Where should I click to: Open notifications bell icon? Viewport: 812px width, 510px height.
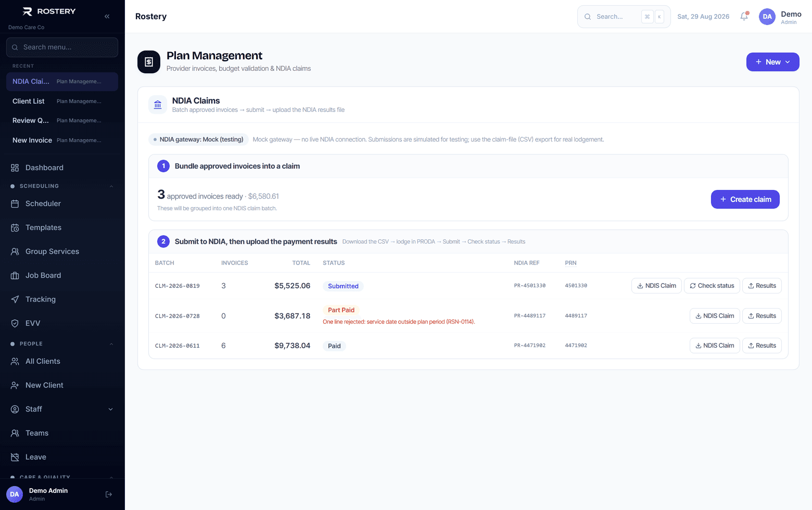point(744,16)
